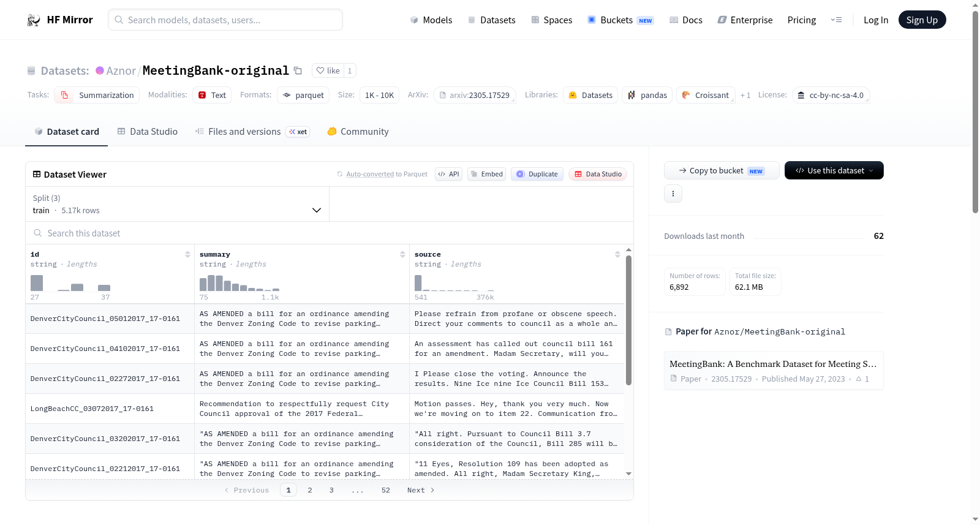This screenshot has width=980, height=525.
Task: Select the cell 'Motion passes. Hey, thank you'
Action: point(516,409)
